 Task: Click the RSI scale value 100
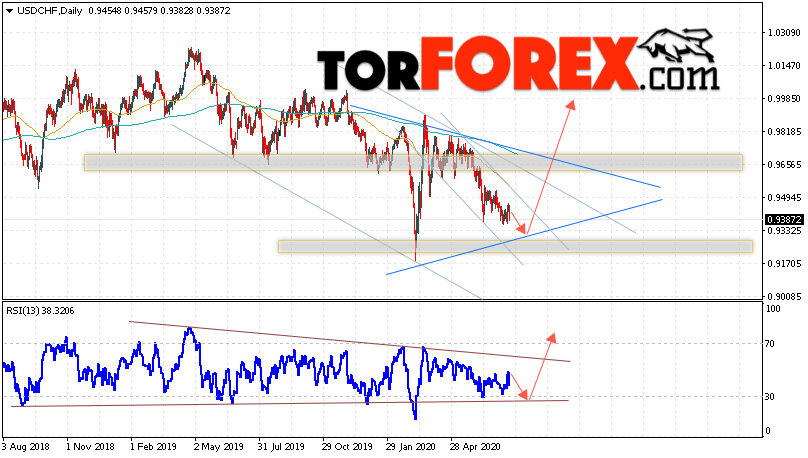click(773, 309)
